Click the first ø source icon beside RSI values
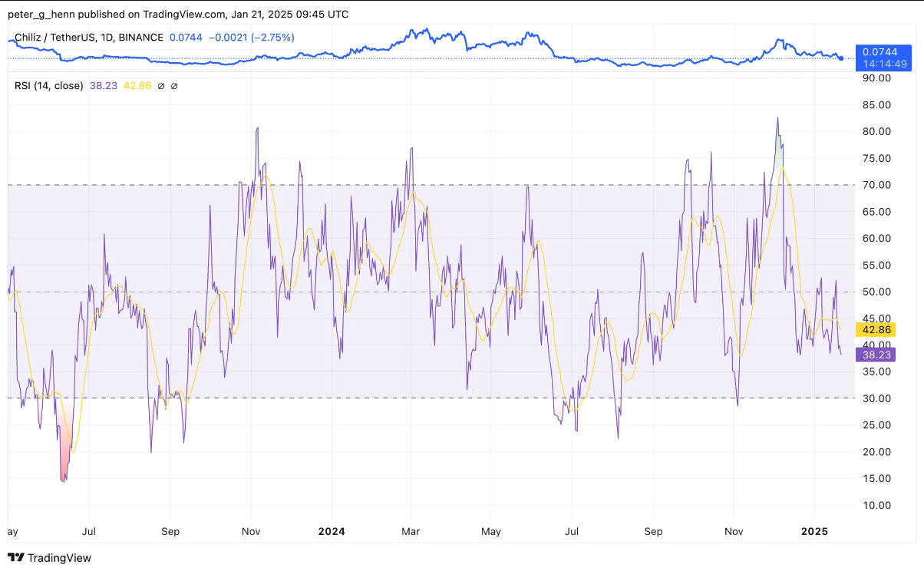924x571 pixels. [161, 86]
